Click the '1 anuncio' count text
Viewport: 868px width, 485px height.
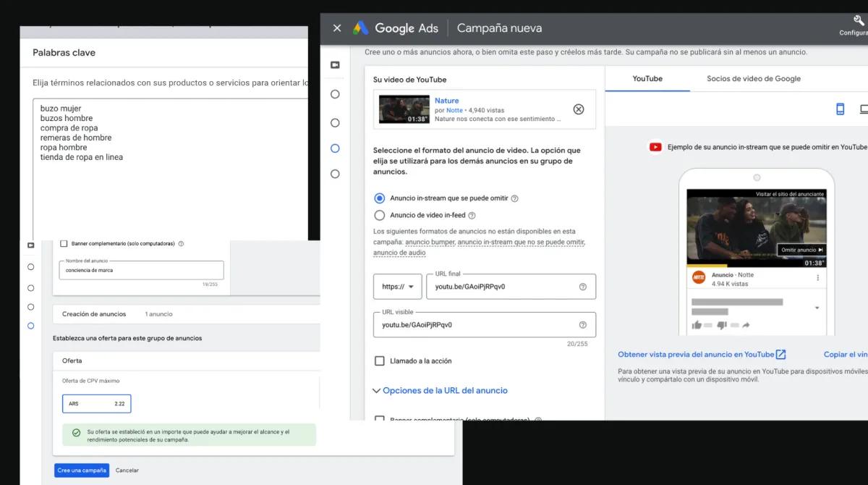(x=158, y=314)
